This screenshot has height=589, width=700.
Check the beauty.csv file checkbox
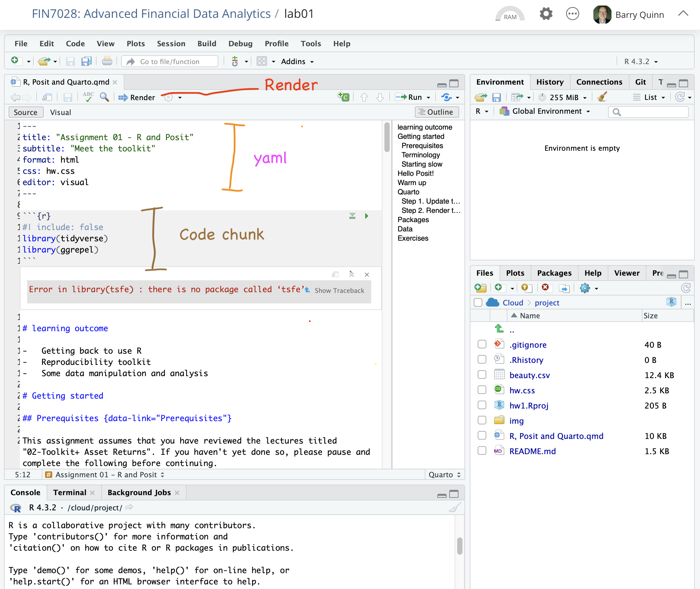pyautogui.click(x=482, y=374)
